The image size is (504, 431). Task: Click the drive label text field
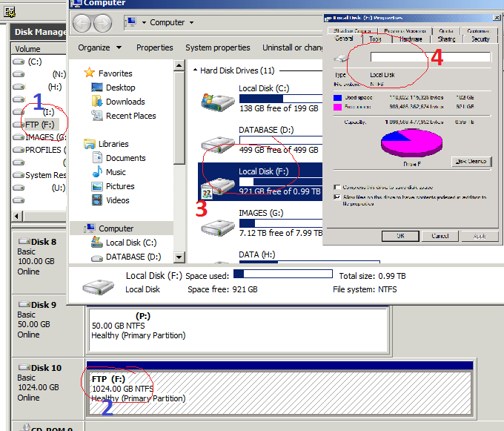431,57
